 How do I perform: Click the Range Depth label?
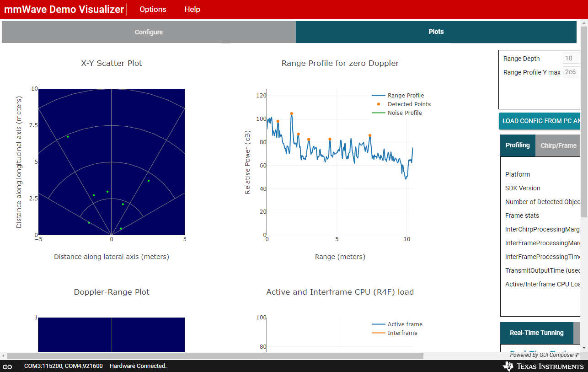(x=521, y=59)
